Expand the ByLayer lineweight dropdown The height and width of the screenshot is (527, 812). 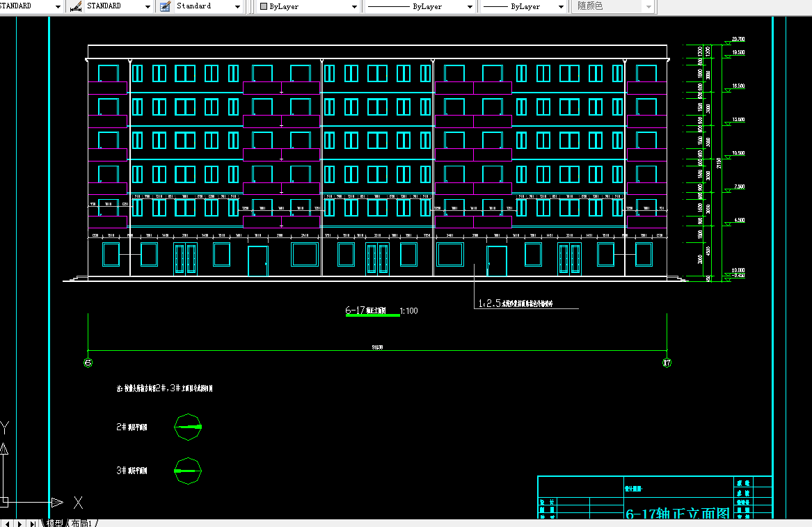[560, 6]
